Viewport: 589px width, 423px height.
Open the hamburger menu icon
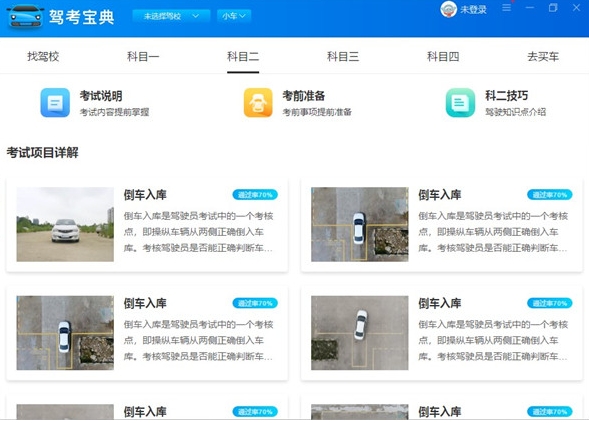coord(506,8)
